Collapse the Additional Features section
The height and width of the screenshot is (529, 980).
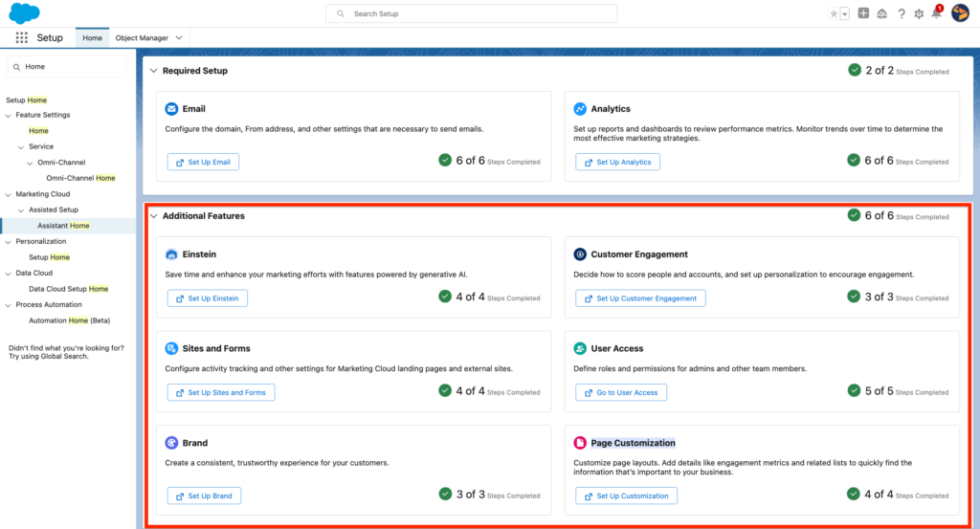154,216
